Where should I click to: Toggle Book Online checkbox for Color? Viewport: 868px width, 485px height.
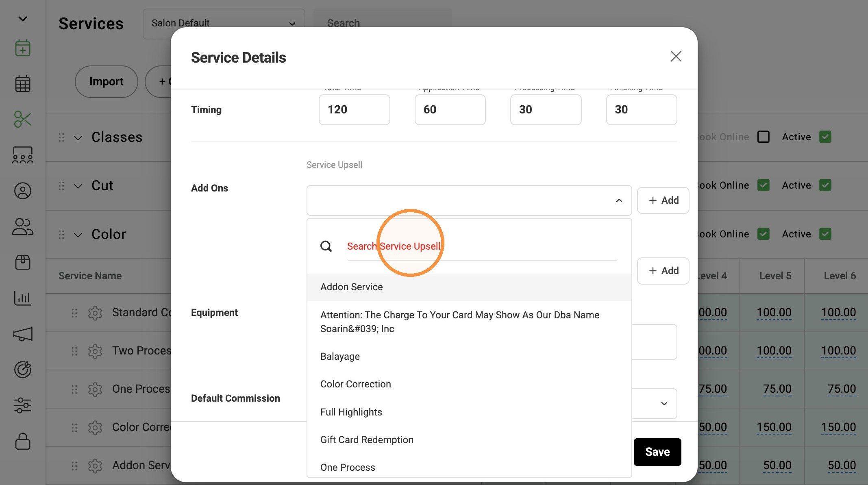(x=764, y=234)
